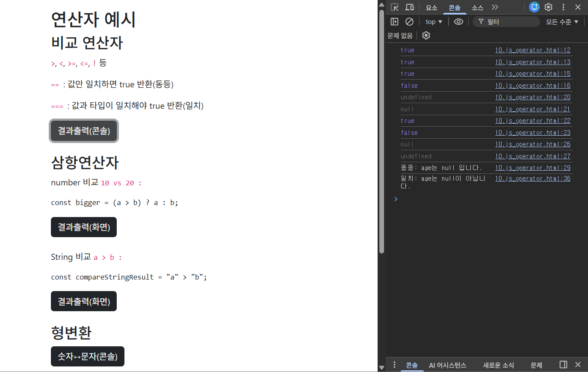588x372 pixels.
Task: Toggle the device toolbar icon
Action: [x=410, y=7]
